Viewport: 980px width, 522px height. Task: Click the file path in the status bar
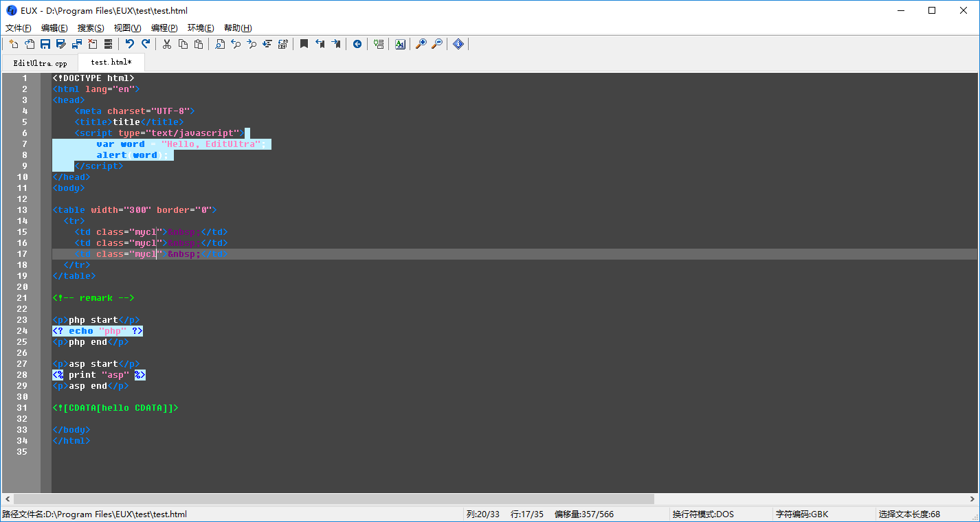pos(95,514)
